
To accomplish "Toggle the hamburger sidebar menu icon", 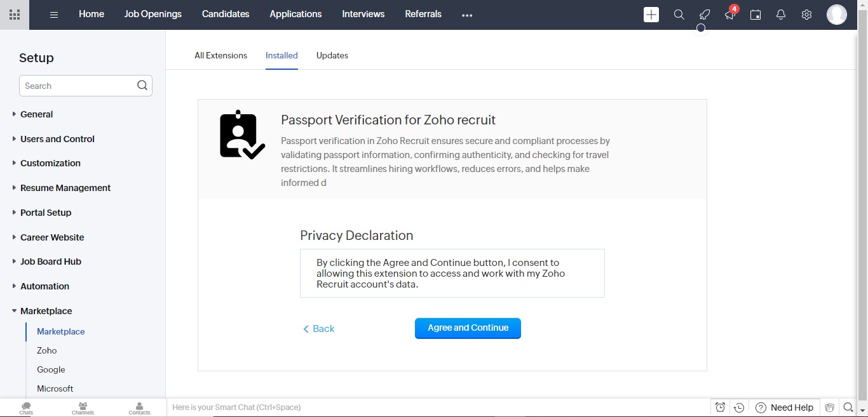I will [54, 15].
